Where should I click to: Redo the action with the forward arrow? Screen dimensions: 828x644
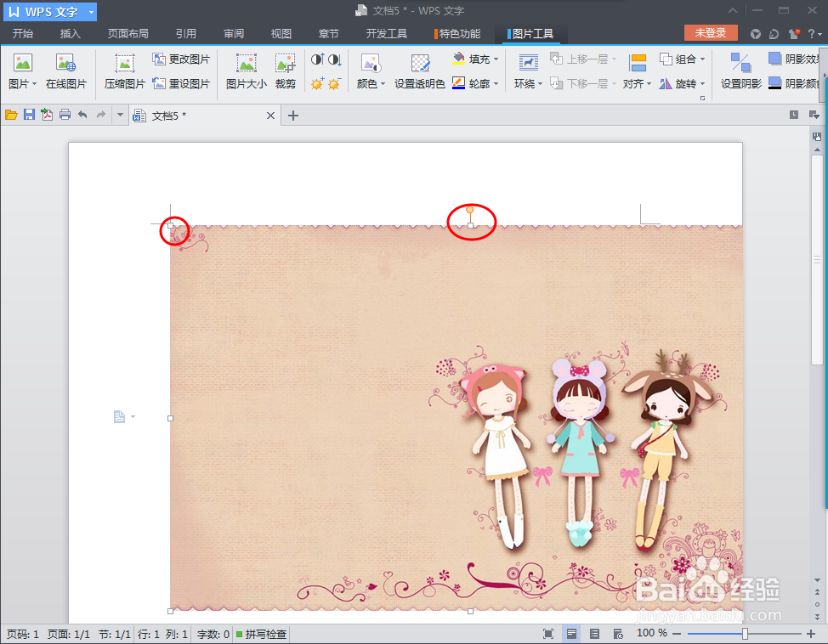[x=101, y=115]
